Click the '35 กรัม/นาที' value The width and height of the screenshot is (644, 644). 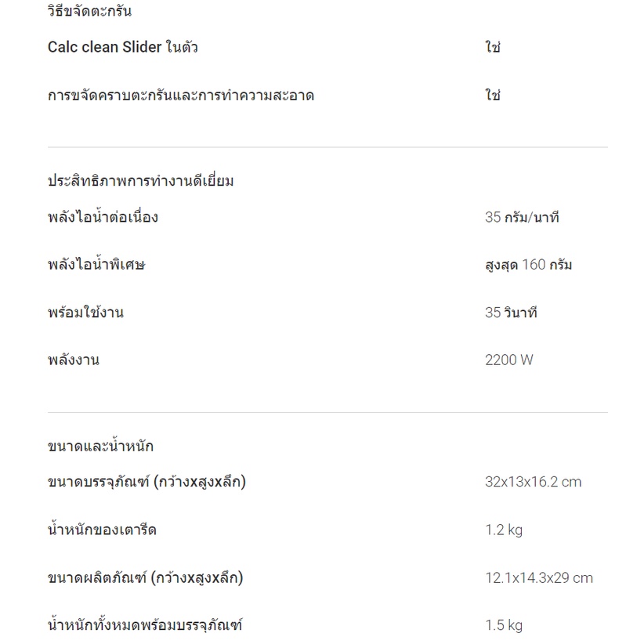pos(522,217)
